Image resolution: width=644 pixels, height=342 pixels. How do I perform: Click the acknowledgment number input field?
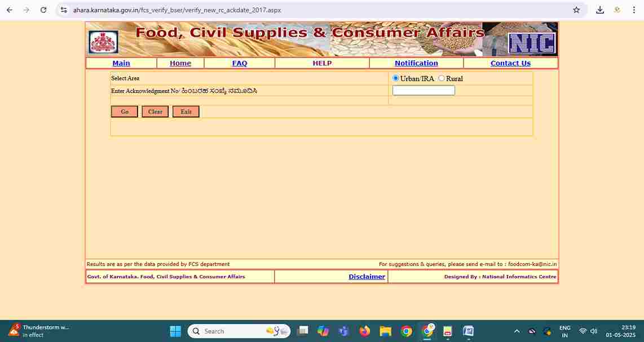[424, 90]
